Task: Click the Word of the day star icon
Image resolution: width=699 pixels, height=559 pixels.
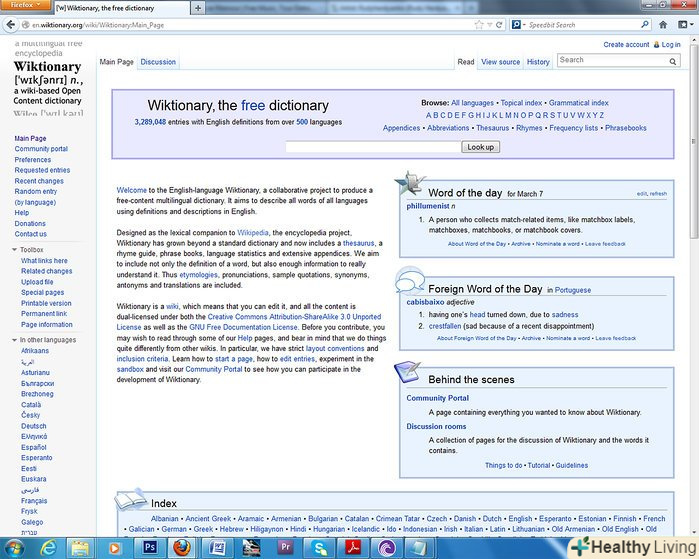Action: point(409,186)
